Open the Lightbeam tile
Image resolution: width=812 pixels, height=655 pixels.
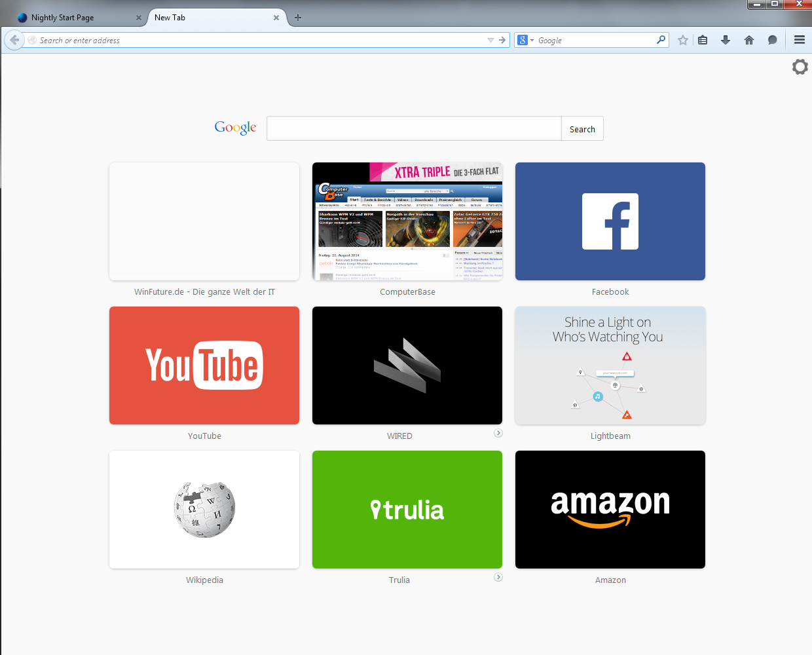[x=610, y=365]
